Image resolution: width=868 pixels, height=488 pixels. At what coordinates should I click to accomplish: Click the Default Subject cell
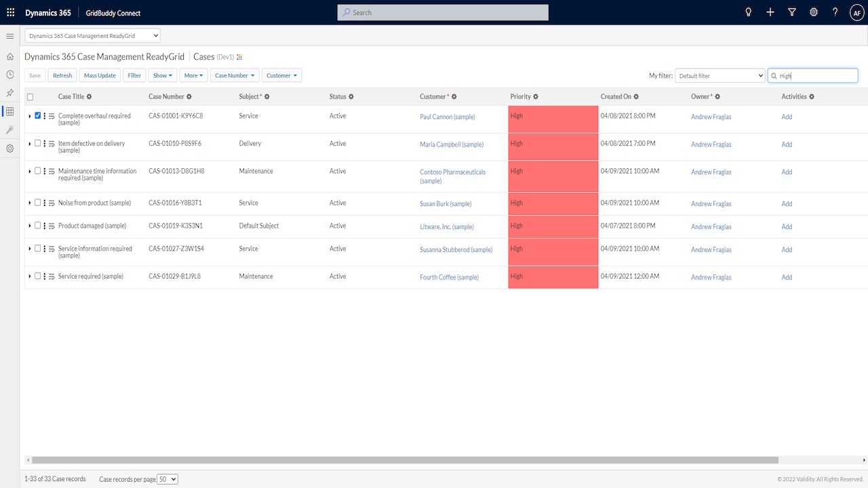259,226
